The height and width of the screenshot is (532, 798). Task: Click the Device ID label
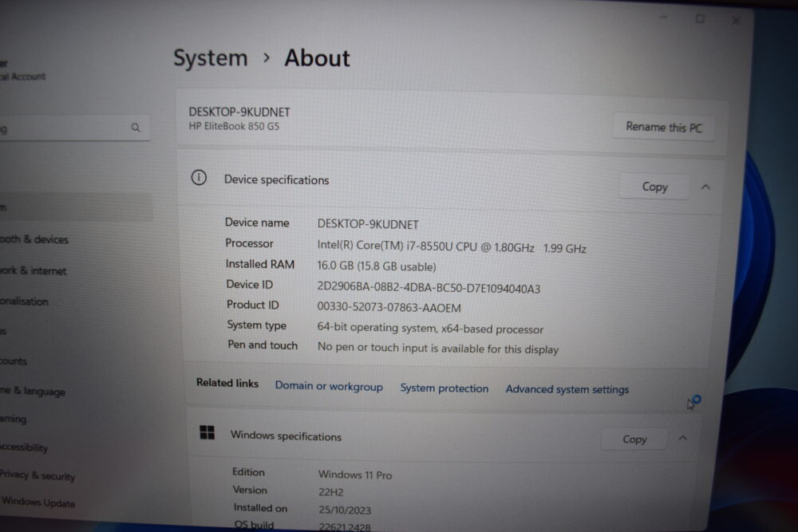[249, 285]
